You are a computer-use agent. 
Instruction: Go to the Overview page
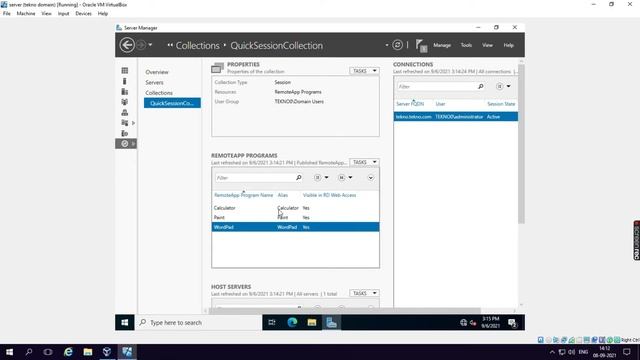tap(157, 72)
